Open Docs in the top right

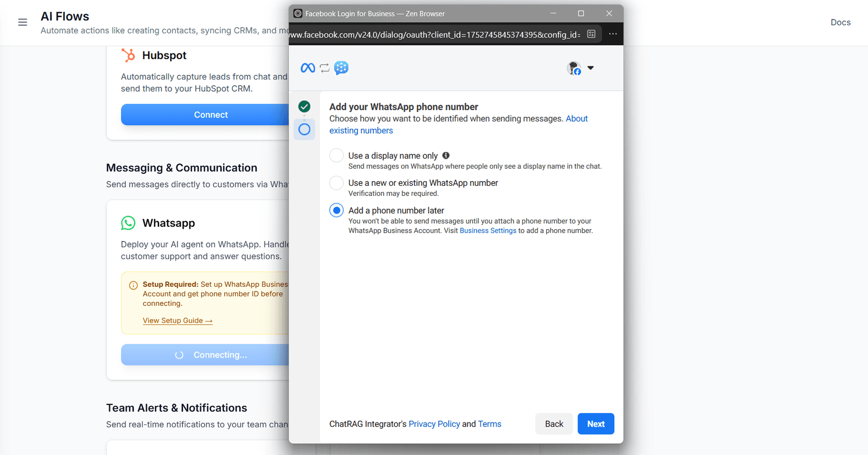coord(840,22)
